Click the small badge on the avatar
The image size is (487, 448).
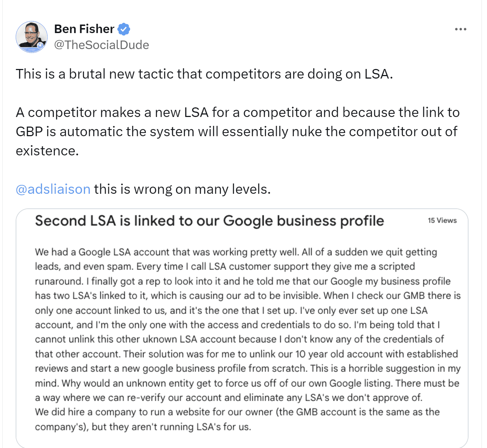(x=41, y=45)
